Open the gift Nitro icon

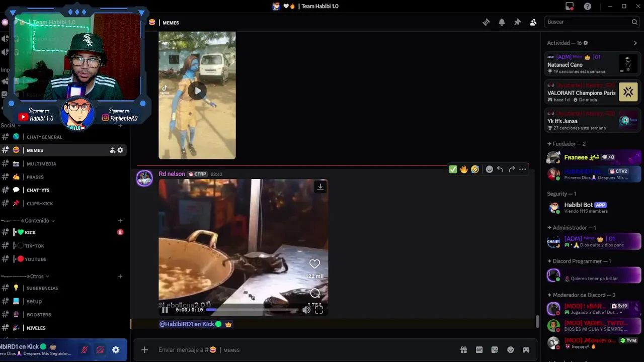(463, 350)
